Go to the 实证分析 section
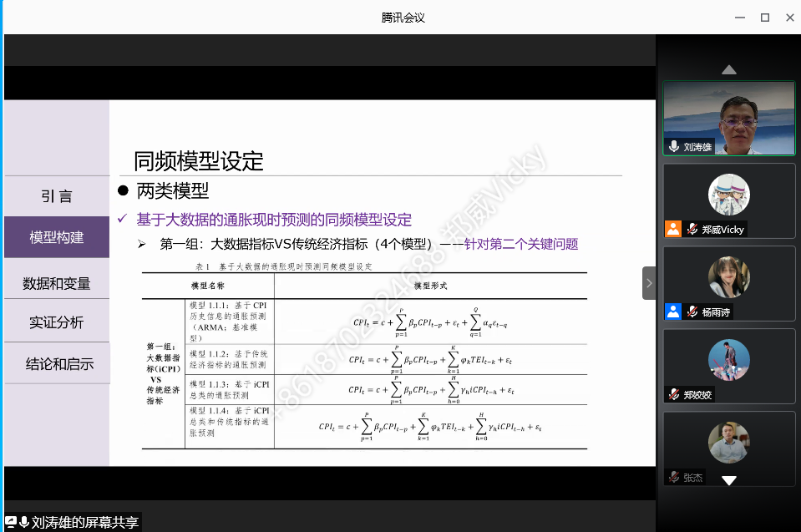Screen dimensions: 801x532 pyautogui.click(x=57, y=322)
